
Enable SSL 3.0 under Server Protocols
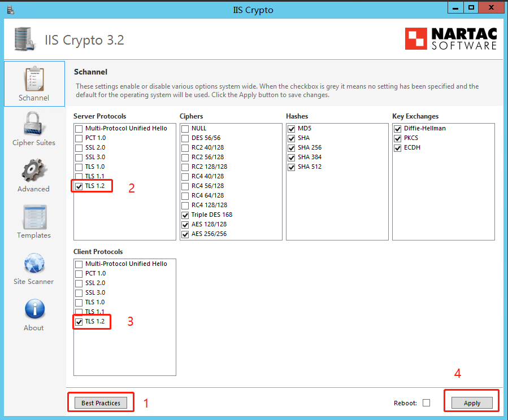[x=79, y=157]
